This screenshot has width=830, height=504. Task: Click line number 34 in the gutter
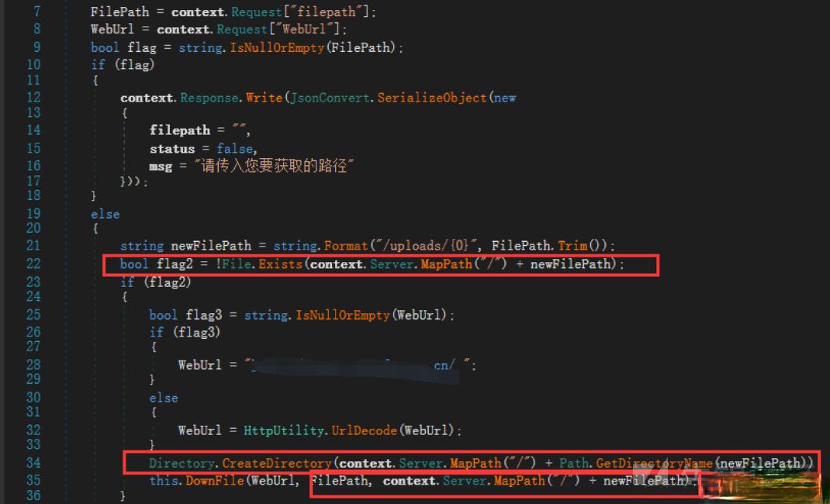pyautogui.click(x=33, y=462)
